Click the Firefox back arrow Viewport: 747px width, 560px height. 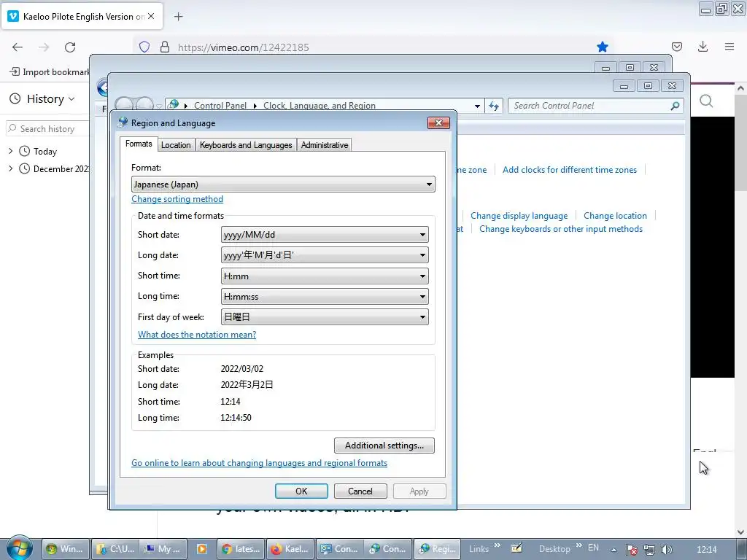pyautogui.click(x=18, y=47)
